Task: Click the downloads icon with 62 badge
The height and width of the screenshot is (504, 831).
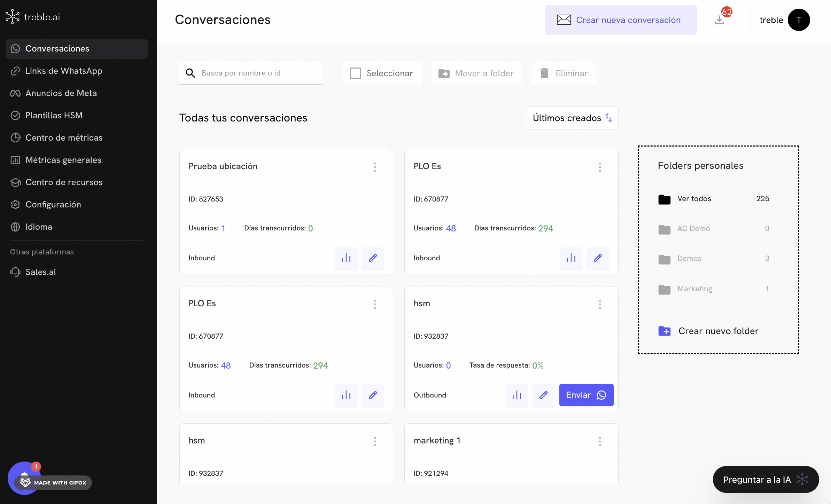Action: [720, 20]
